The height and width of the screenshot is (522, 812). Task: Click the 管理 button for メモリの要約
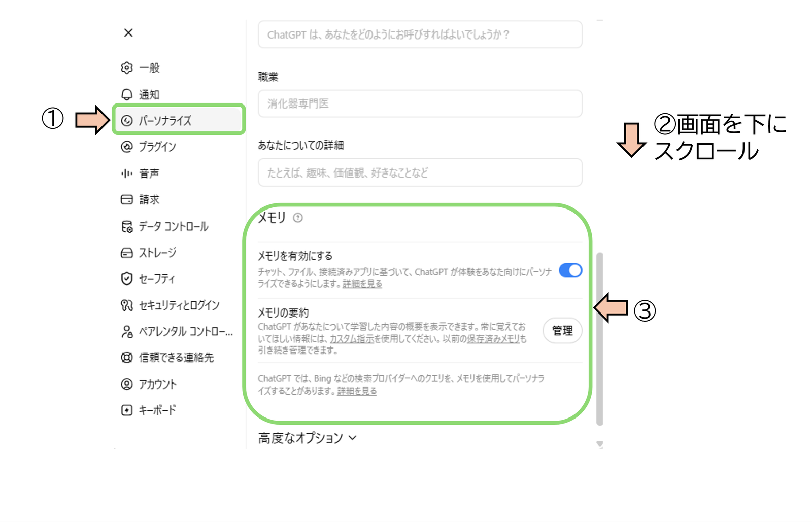[562, 331]
